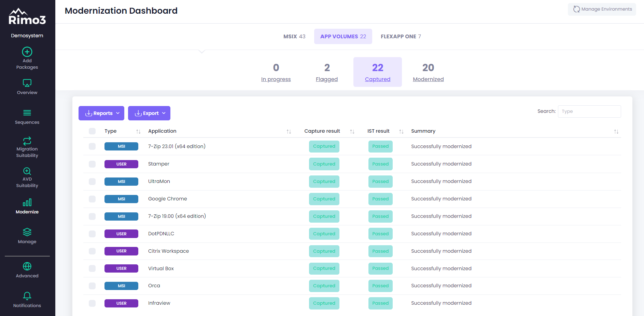The height and width of the screenshot is (316, 644).
Task: Click Passed badge for 7-Zip 23.01
Action: tap(380, 146)
